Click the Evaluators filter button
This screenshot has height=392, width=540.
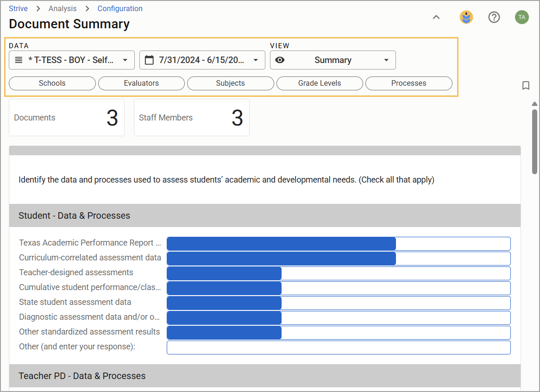(141, 83)
